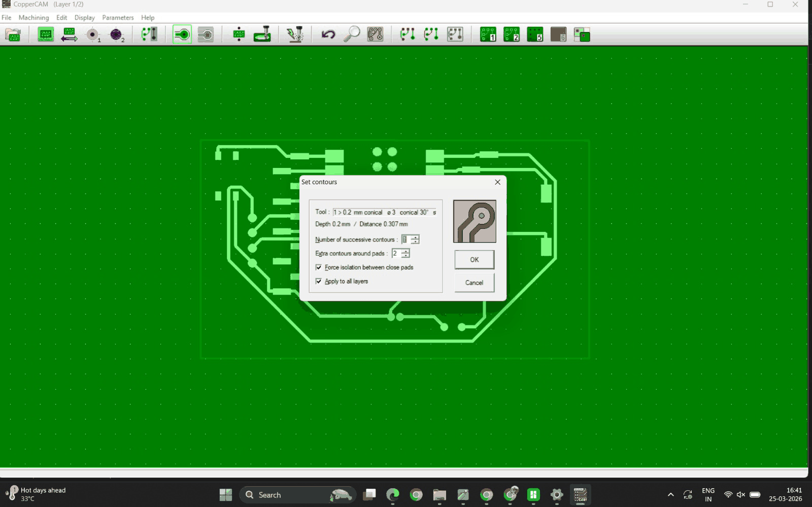Click the undo arrow icon
Viewport: 812px width, 507px height.
[328, 35]
